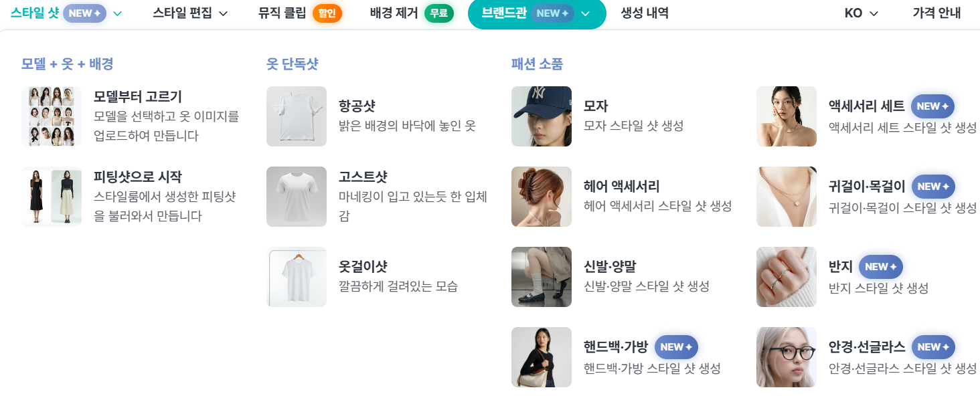Click description '모자 스타일 샷 생성'
The width and height of the screenshot is (980, 406).
tap(633, 126)
